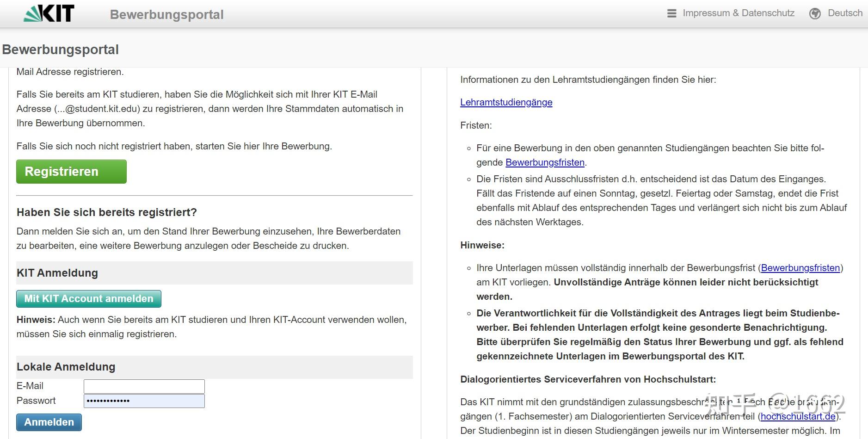Image resolution: width=868 pixels, height=439 pixels.
Task: Click the Bewerbungsportal header title
Action: 167,14
